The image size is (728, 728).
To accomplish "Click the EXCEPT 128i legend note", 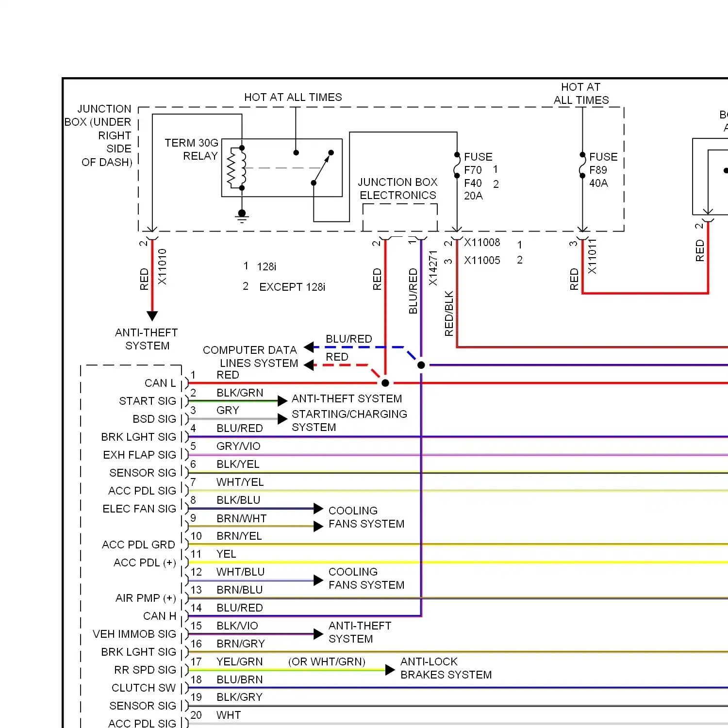I will [x=292, y=287].
